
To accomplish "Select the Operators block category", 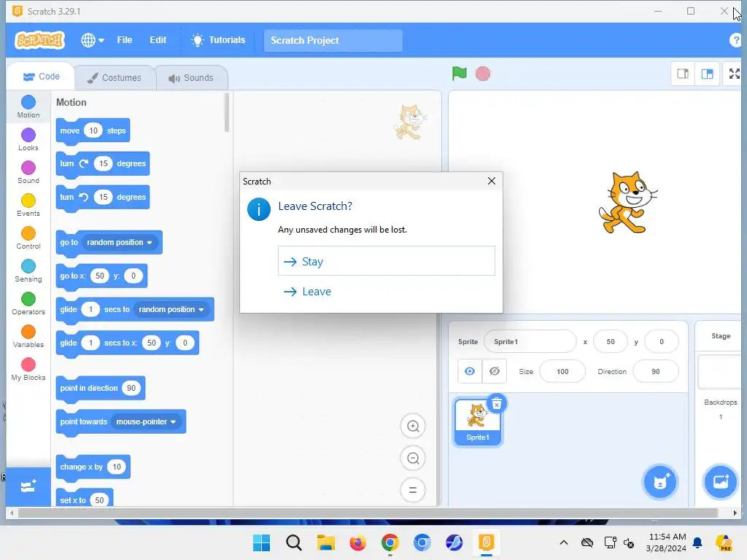I will click(x=28, y=304).
